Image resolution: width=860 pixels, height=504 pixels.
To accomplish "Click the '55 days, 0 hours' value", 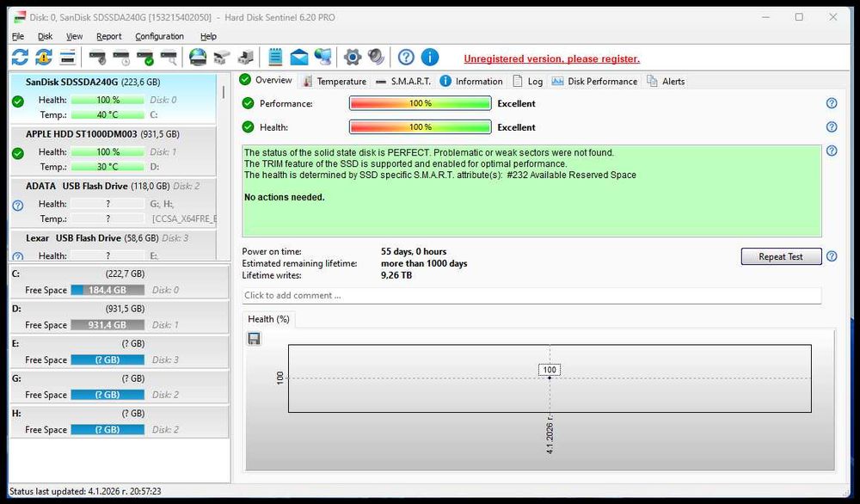I will [414, 252].
